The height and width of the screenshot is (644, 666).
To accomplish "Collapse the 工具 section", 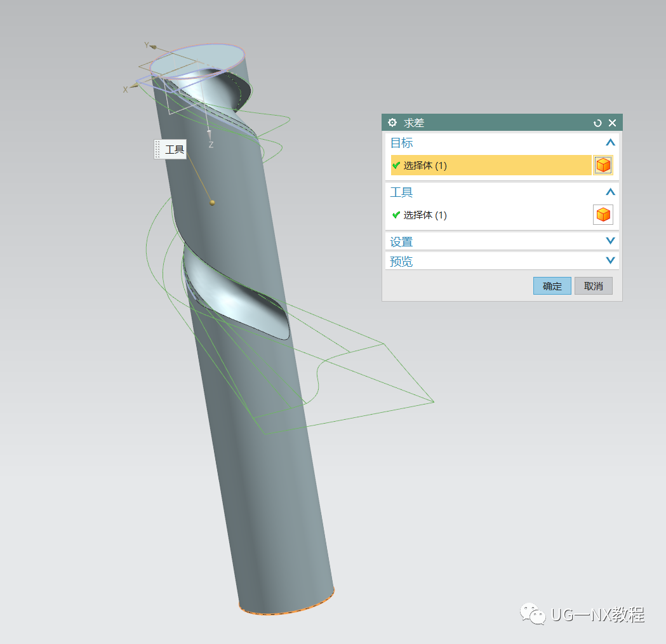I will pos(610,192).
